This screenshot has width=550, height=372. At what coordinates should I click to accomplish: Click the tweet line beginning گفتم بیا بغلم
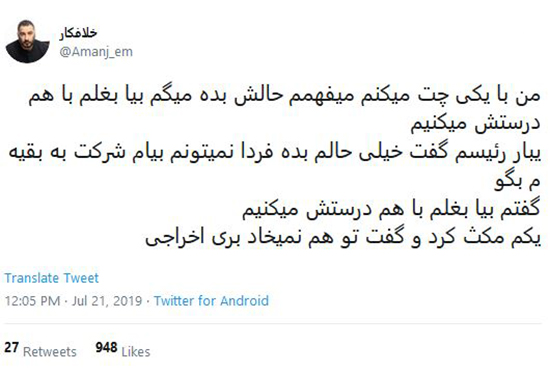click(391, 210)
